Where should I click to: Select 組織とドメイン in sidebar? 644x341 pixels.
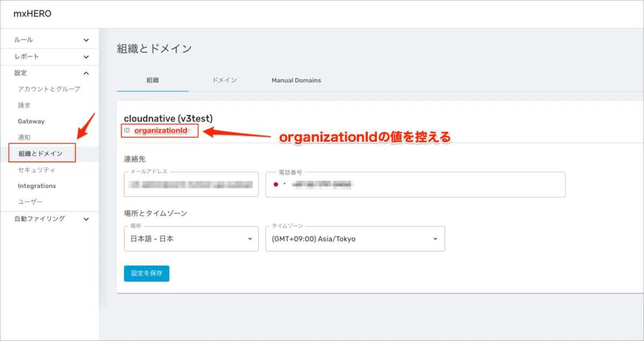tap(41, 154)
